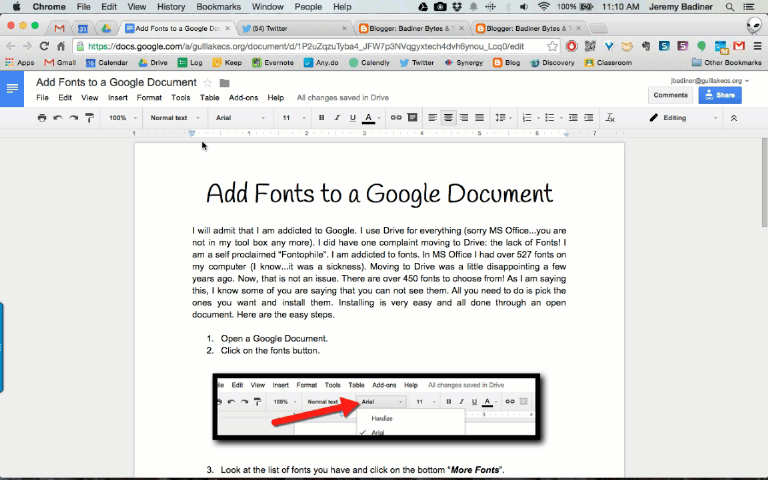Click the blue Share button
The height and width of the screenshot is (480, 768).
pyautogui.click(x=720, y=95)
